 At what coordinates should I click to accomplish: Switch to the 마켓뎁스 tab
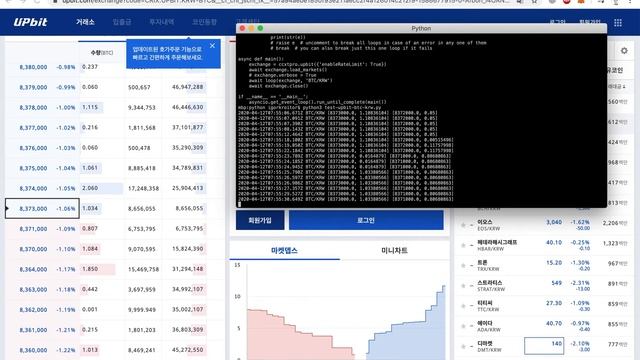point(284,251)
